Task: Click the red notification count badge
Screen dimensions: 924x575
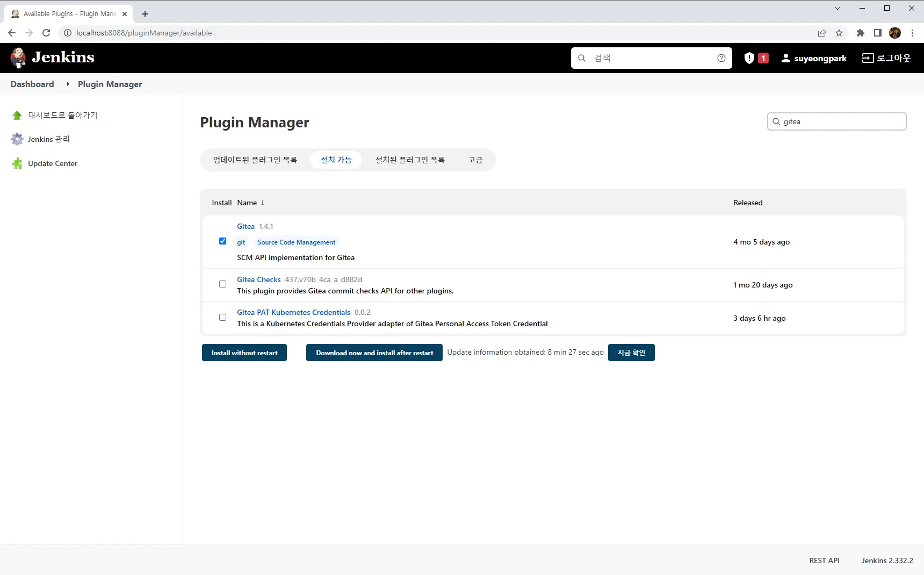Action: [x=763, y=58]
